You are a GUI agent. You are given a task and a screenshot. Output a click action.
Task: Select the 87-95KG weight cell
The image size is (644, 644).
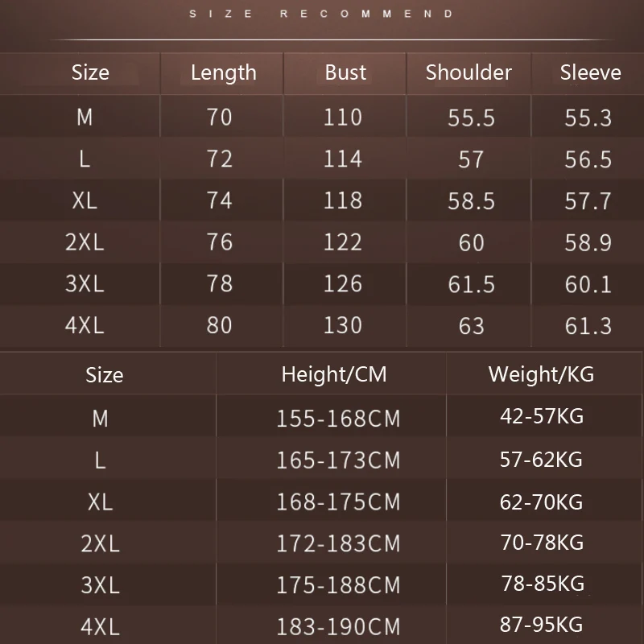pyautogui.click(x=541, y=625)
